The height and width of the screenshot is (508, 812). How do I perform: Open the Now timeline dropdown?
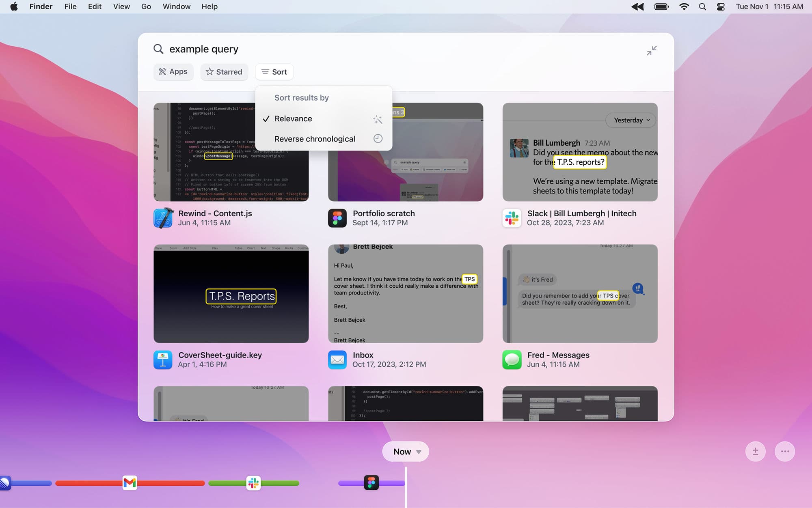pyautogui.click(x=405, y=451)
